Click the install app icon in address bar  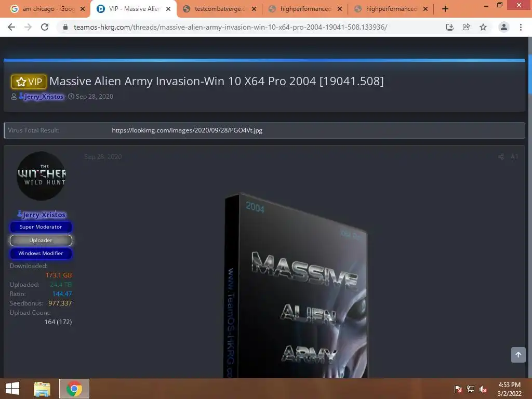(449, 27)
